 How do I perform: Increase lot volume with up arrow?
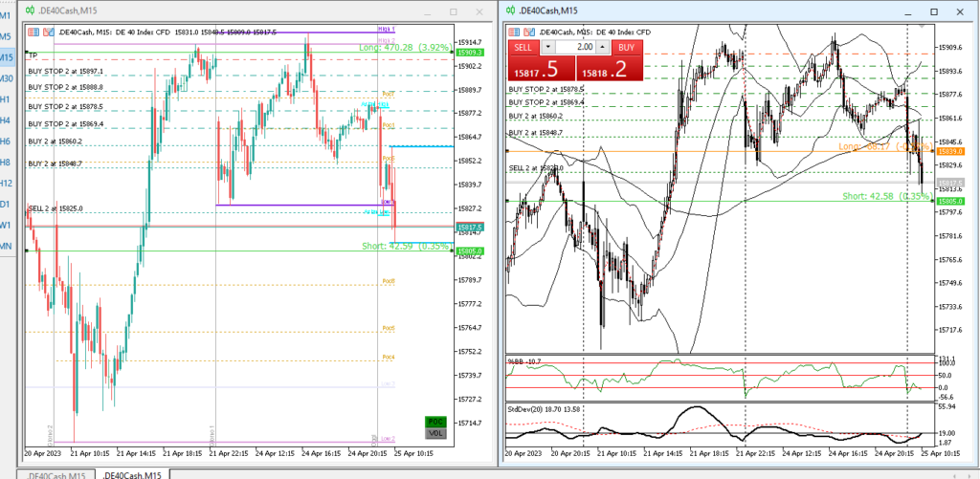point(603,48)
